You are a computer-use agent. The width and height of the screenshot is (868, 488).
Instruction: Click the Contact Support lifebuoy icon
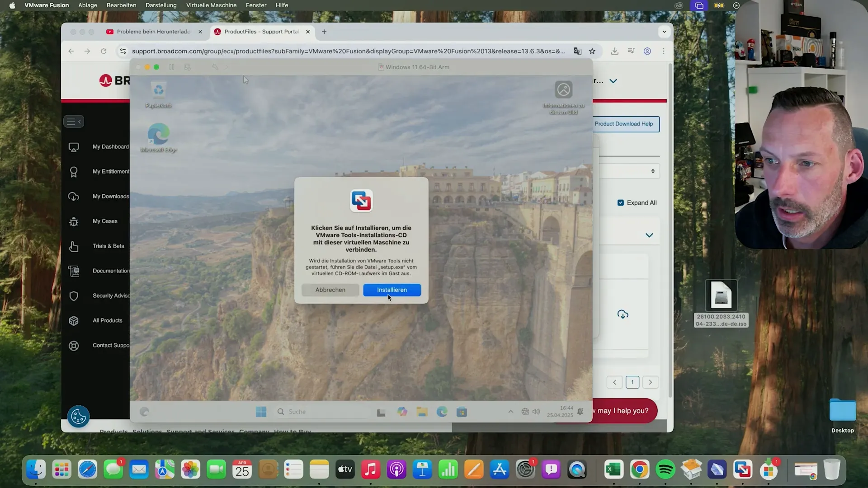tap(74, 346)
